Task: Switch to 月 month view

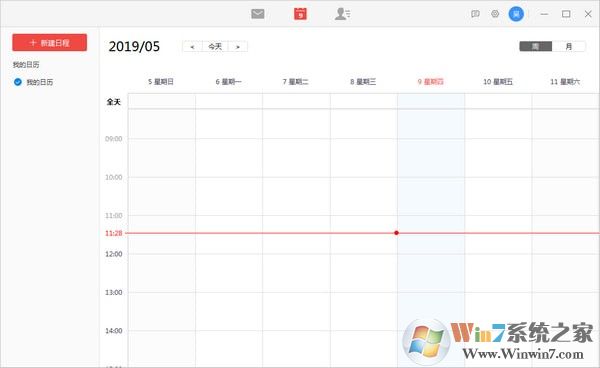Action: pos(569,46)
